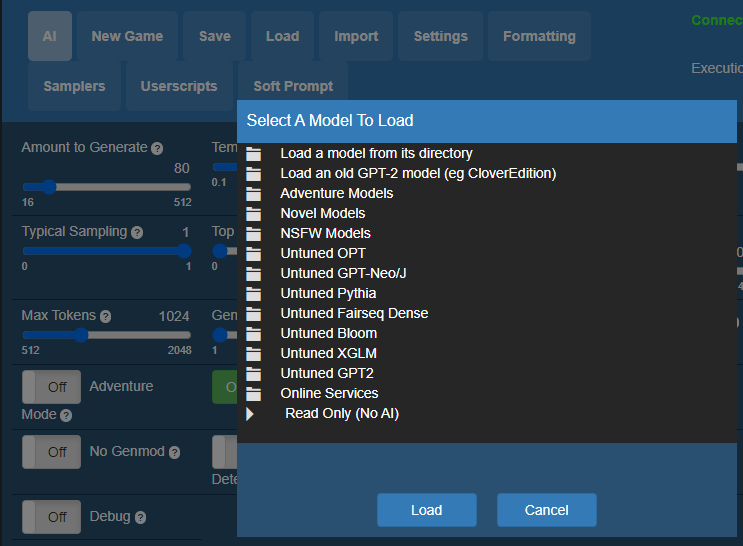Switch to the Userscripts menu item
The height and width of the screenshot is (546, 743).
point(179,86)
